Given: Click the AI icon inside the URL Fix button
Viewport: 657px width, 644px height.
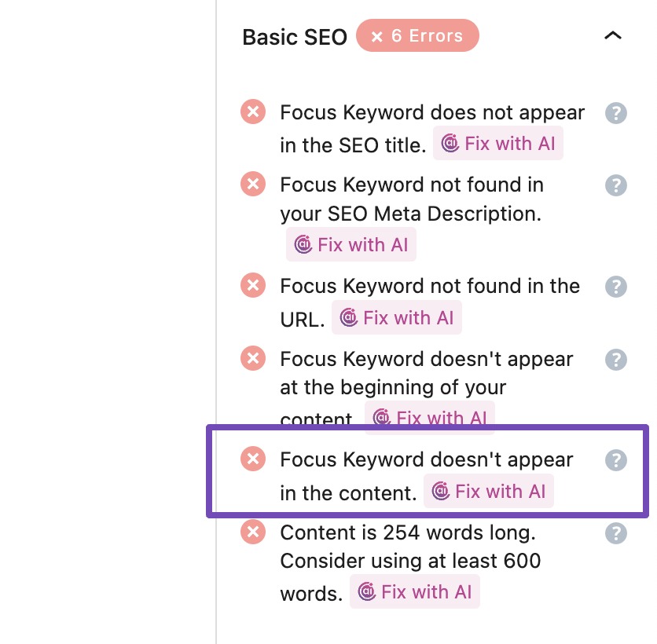Looking at the screenshot, I should pyautogui.click(x=350, y=317).
